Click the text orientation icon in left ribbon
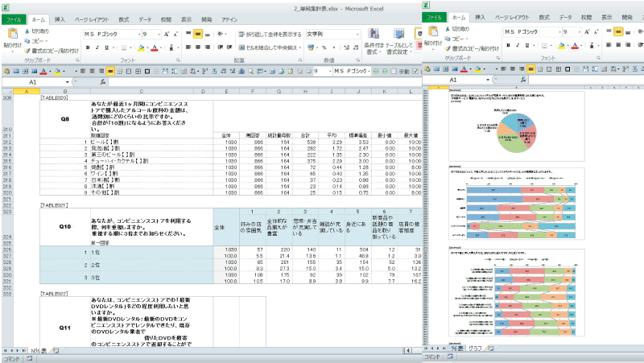Viewport: 644px width, 363px height. click(x=221, y=34)
